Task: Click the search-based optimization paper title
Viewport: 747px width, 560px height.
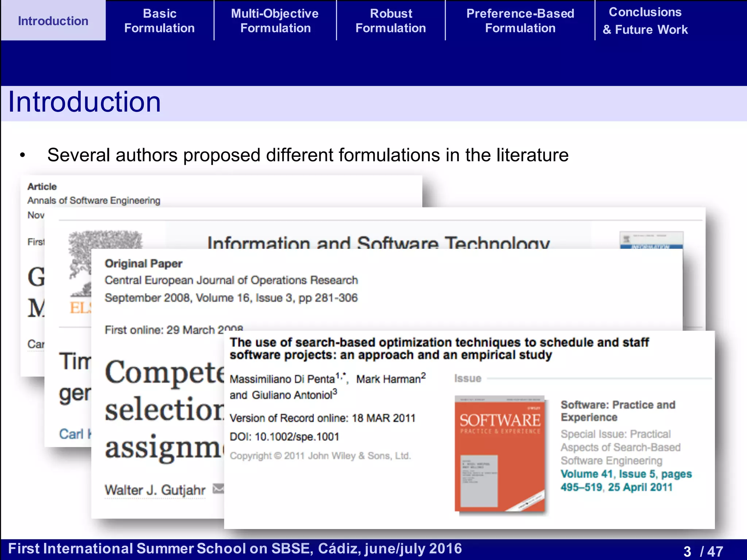Action: (439, 349)
